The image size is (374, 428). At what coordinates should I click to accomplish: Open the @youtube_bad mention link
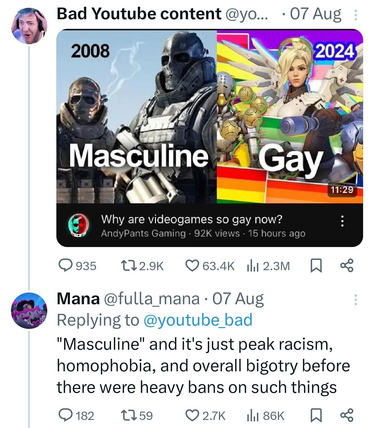point(198,320)
